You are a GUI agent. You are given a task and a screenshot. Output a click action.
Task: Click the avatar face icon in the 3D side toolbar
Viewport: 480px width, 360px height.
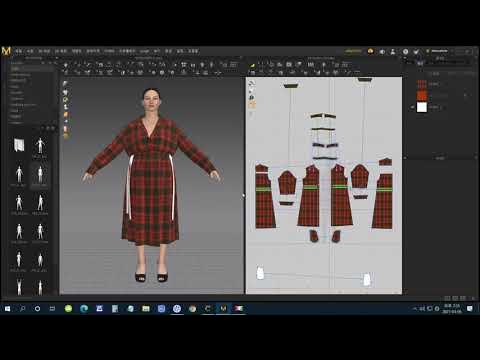click(x=66, y=129)
